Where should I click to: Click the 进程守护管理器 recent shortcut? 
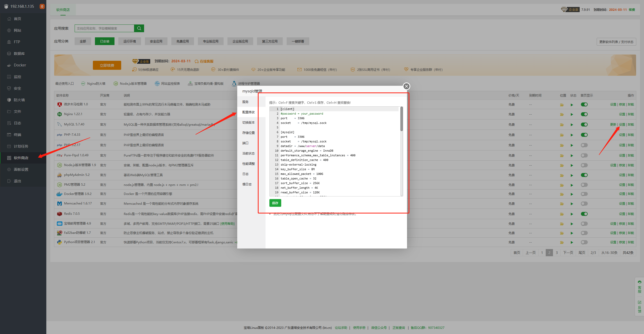[x=246, y=84]
